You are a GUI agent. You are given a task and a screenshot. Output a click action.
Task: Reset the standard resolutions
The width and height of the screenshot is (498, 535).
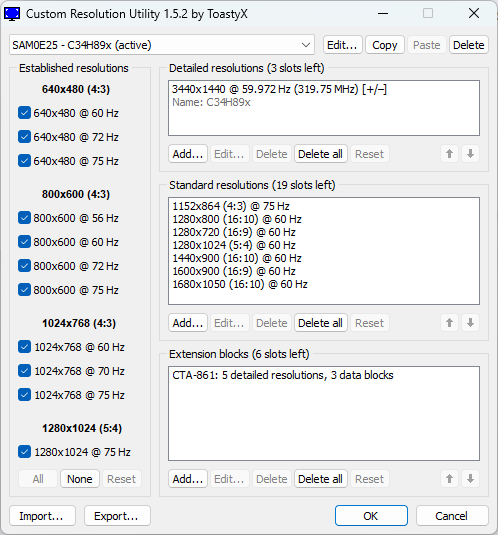pos(369,323)
